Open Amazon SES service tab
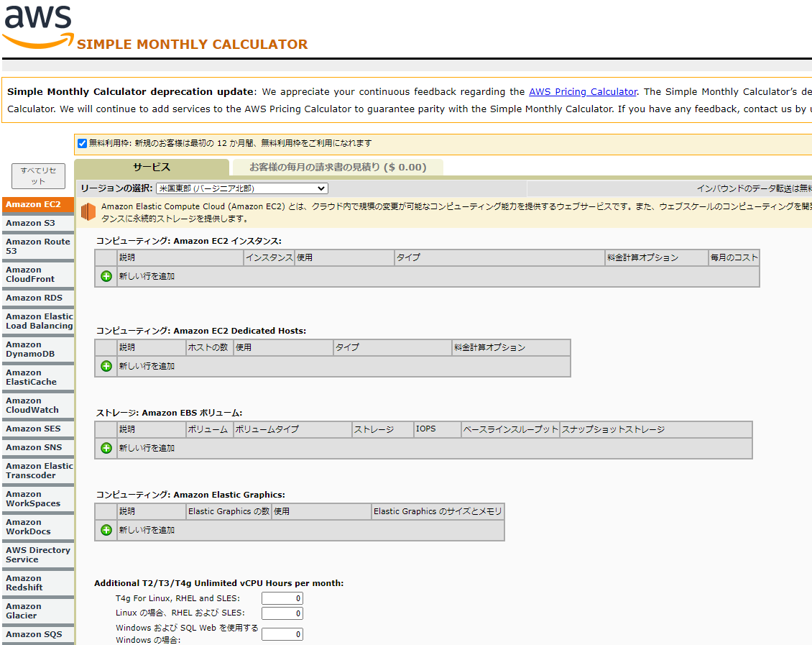Image resolution: width=812 pixels, height=645 pixels. click(x=38, y=429)
